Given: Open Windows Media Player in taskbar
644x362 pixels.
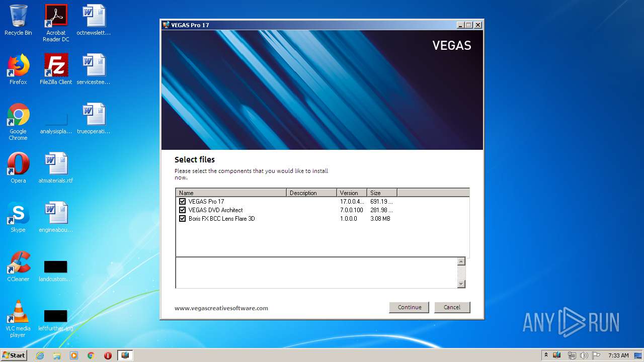Looking at the screenshot, I should pyautogui.click(x=74, y=355).
